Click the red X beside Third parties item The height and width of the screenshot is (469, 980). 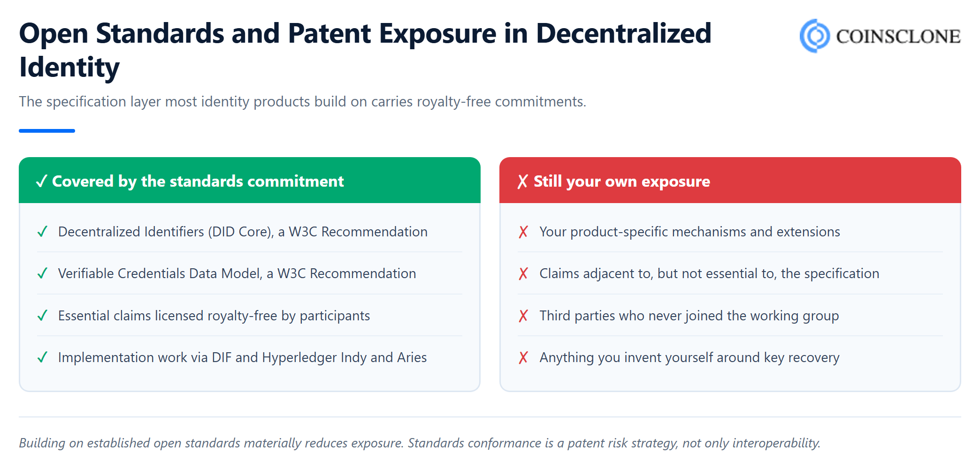tap(523, 316)
